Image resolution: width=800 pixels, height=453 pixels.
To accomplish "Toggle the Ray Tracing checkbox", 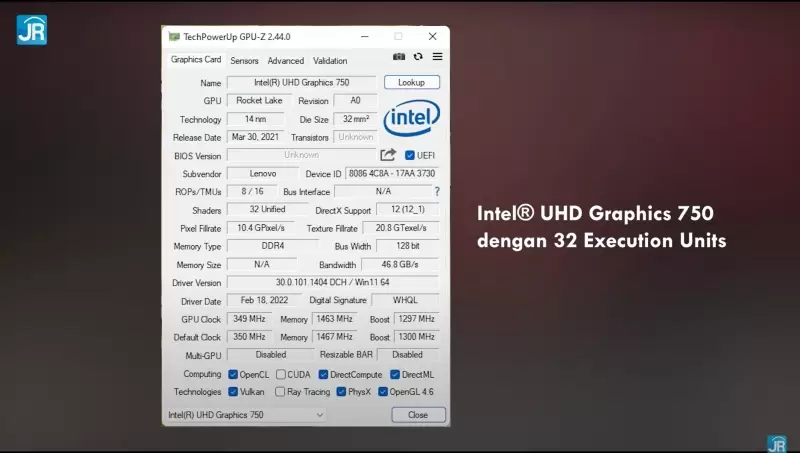I will pos(280,392).
